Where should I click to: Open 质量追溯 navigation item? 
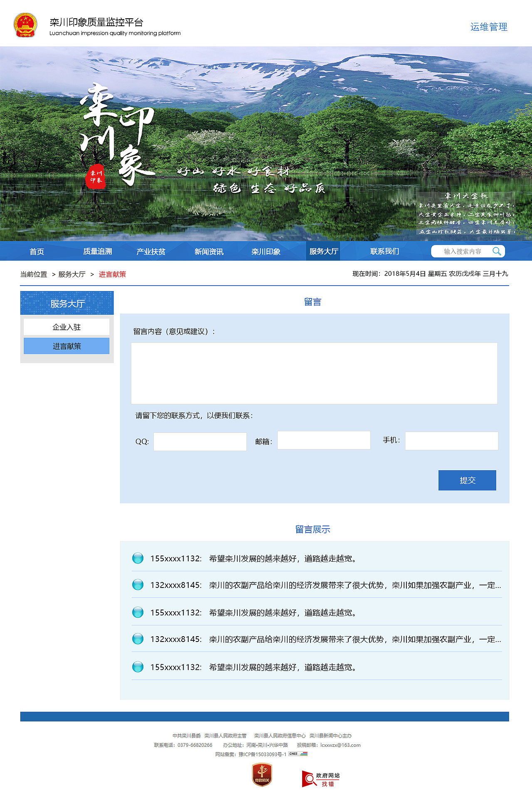(97, 252)
